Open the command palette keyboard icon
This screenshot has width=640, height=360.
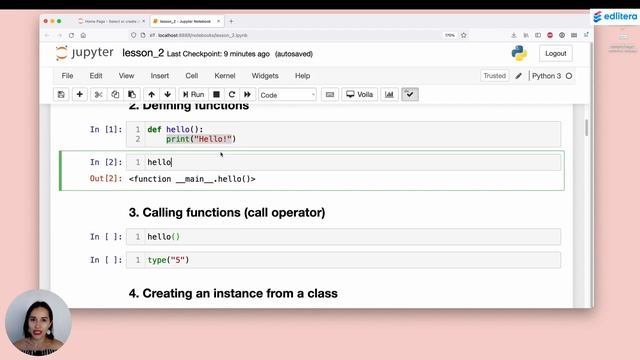coord(330,95)
